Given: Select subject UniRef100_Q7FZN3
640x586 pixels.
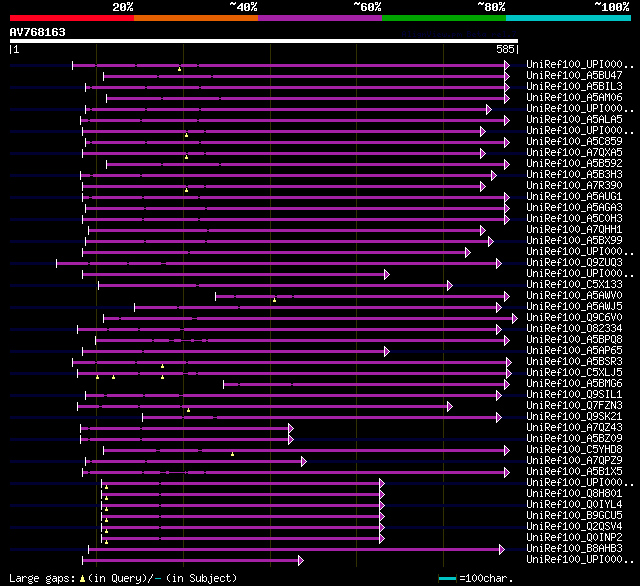Looking at the screenshot, I should [x=574, y=406].
